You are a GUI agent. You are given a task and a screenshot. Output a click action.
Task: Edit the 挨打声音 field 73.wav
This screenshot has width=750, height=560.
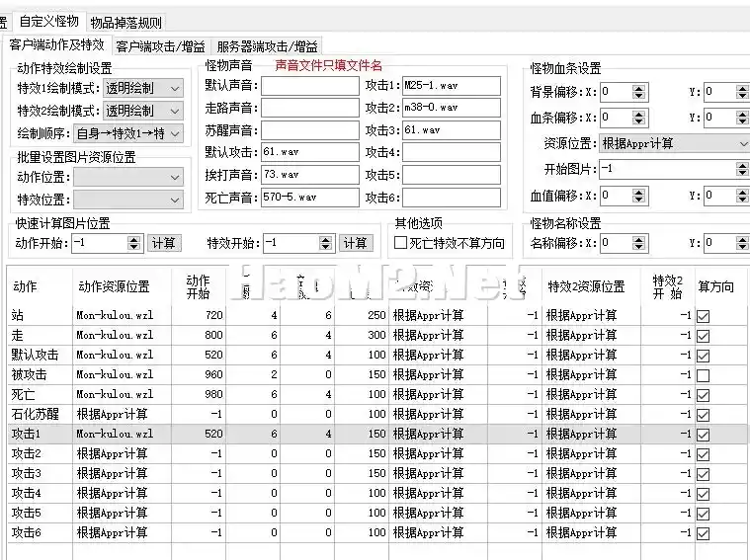[310, 175]
